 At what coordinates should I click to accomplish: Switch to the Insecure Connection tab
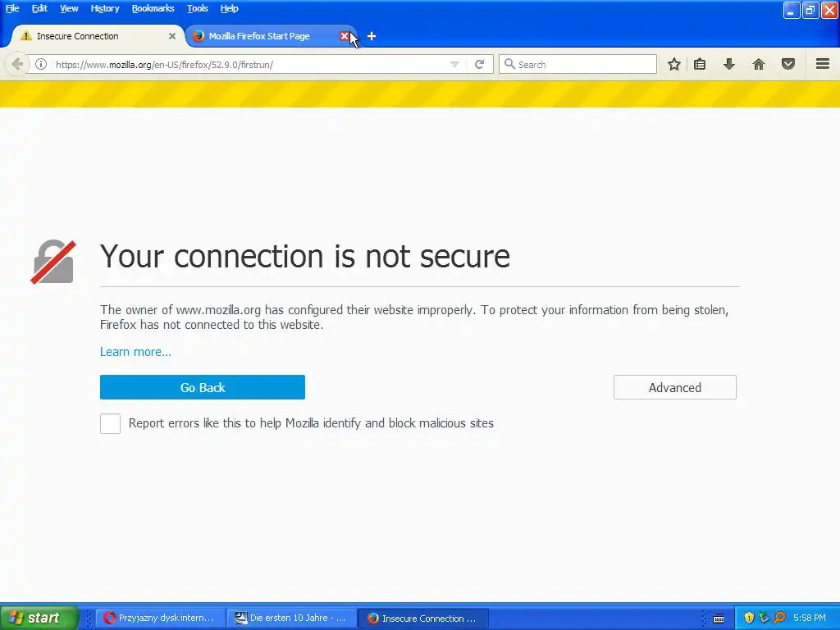point(98,36)
